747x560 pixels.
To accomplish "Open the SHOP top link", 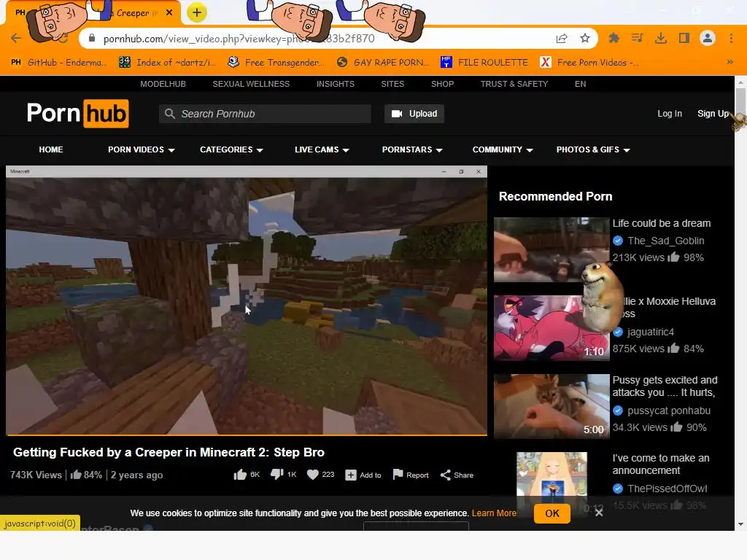I will coord(443,84).
